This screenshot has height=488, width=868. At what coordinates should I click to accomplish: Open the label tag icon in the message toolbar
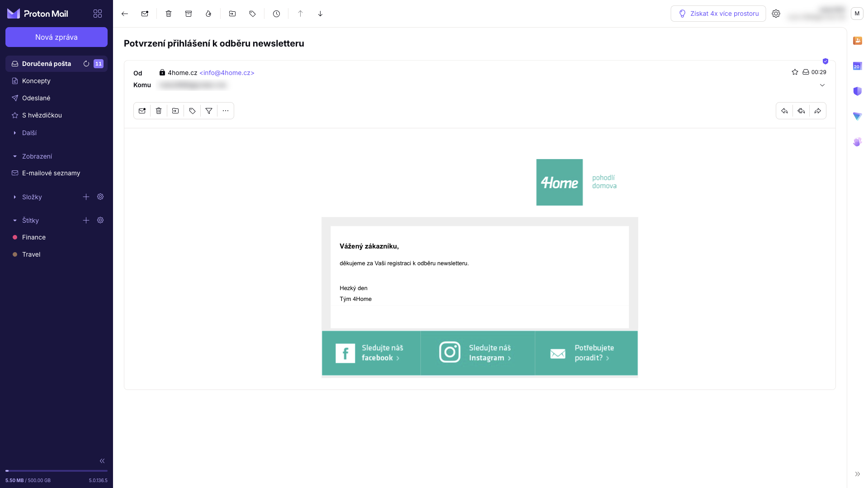192,111
